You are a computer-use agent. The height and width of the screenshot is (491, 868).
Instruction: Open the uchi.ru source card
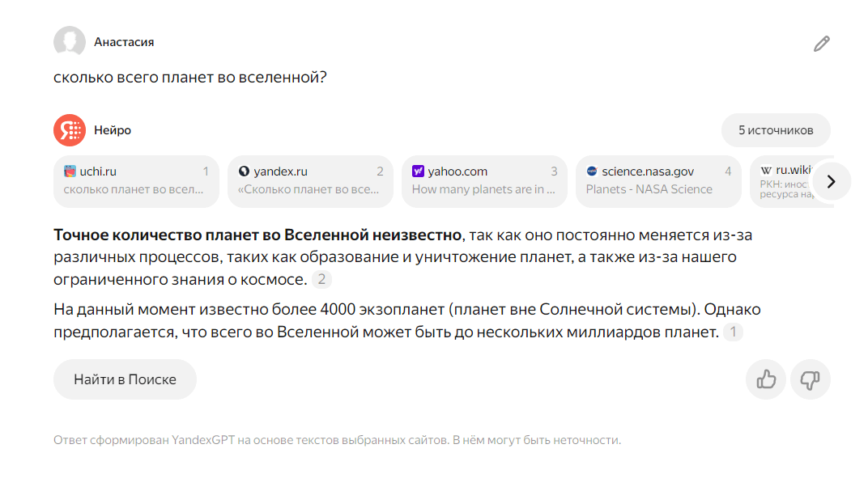point(136,180)
